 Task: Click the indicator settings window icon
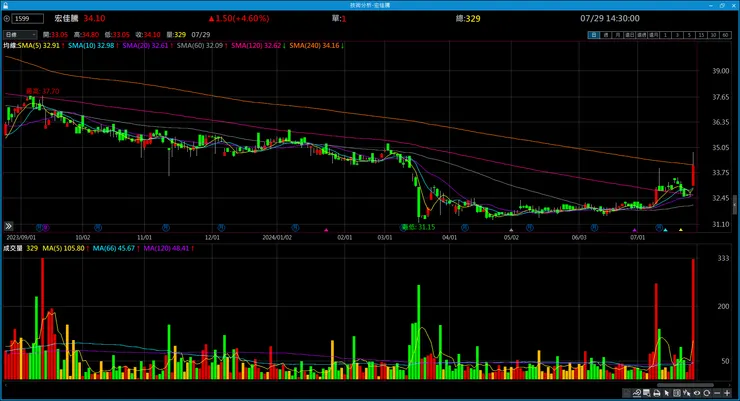tap(647, 393)
